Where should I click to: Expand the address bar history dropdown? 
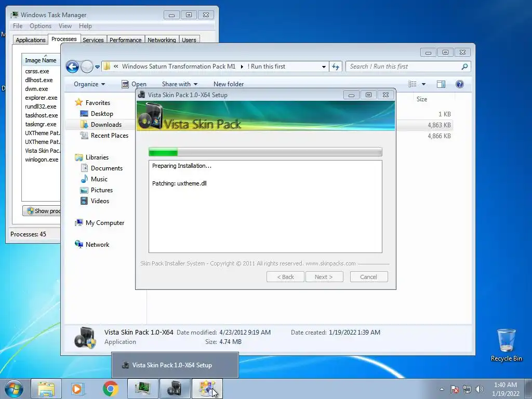[x=324, y=67]
